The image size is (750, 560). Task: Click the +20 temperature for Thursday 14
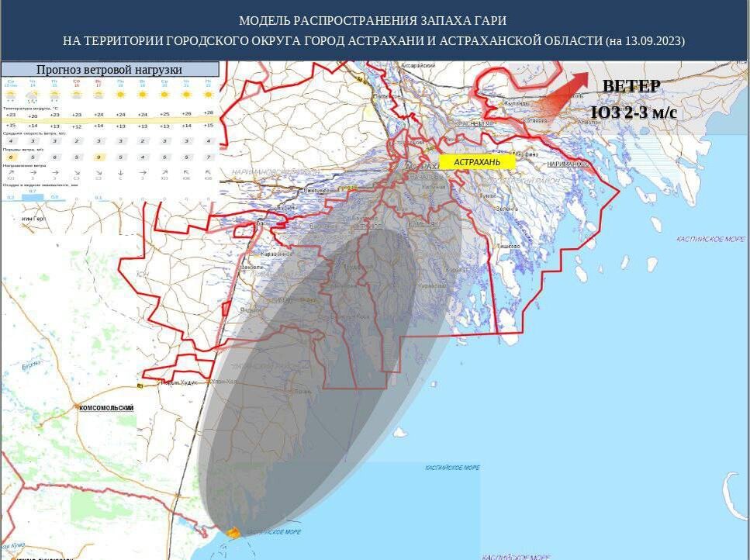[x=33, y=116]
